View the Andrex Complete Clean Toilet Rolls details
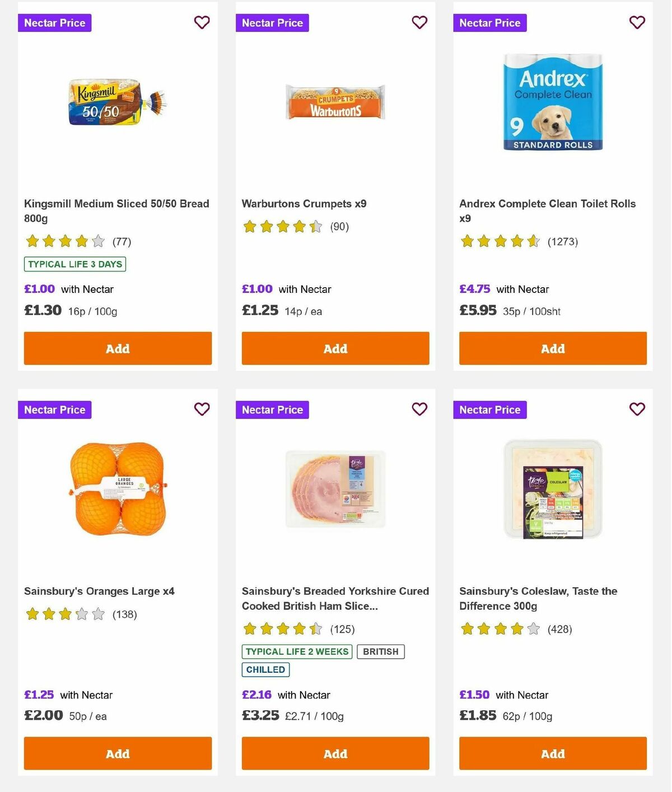The image size is (672, 792). (547, 211)
